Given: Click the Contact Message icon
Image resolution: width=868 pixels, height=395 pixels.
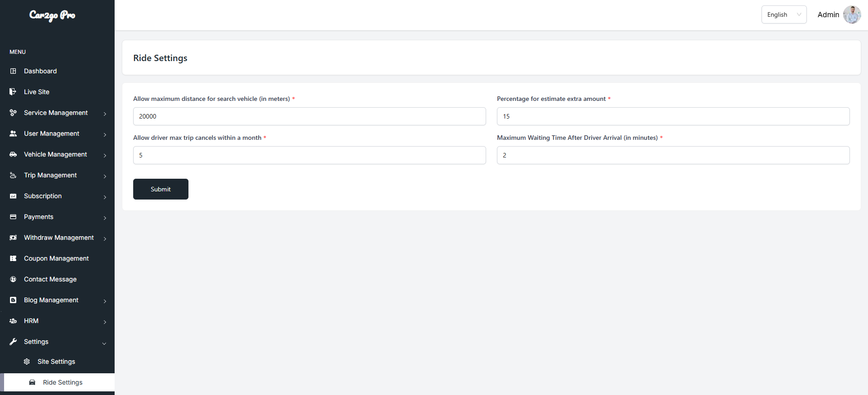Looking at the screenshot, I should click(x=13, y=279).
